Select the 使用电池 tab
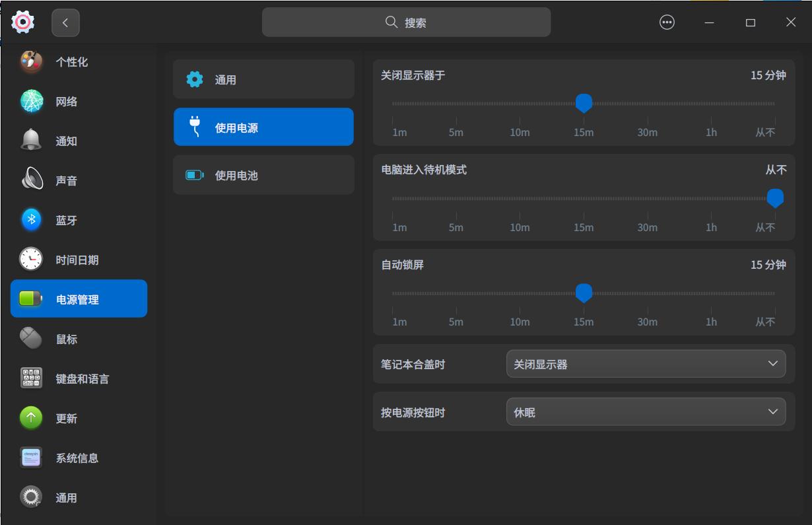Image resolution: width=812 pixels, height=525 pixels. (263, 175)
